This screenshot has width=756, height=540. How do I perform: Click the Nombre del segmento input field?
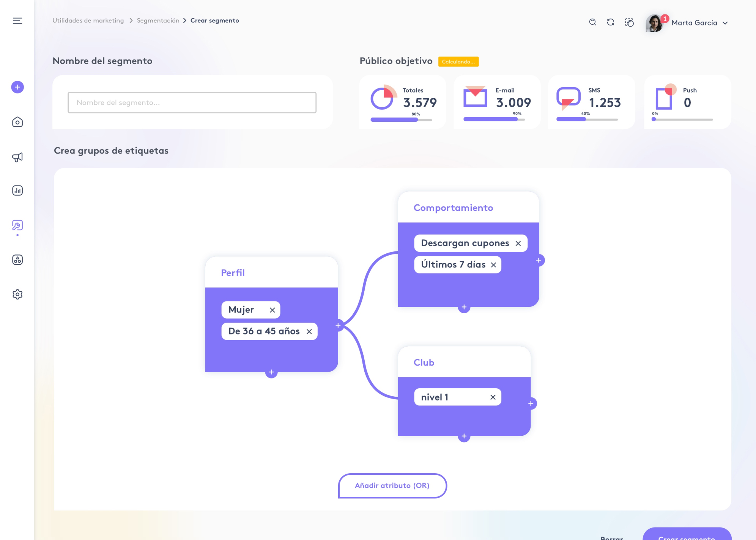[192, 103]
